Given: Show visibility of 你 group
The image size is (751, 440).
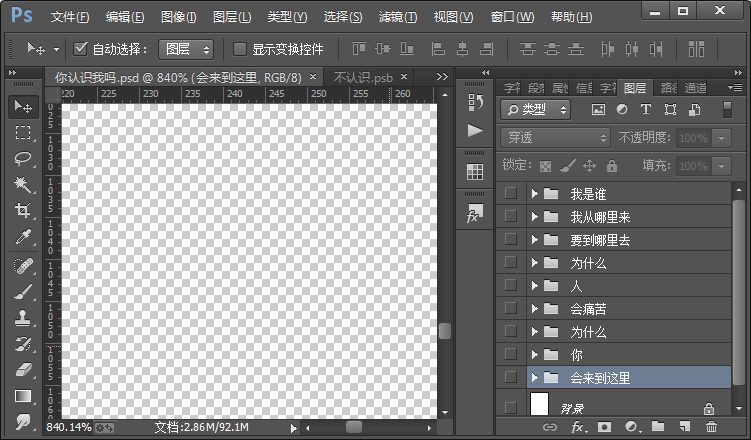Looking at the screenshot, I should point(511,354).
